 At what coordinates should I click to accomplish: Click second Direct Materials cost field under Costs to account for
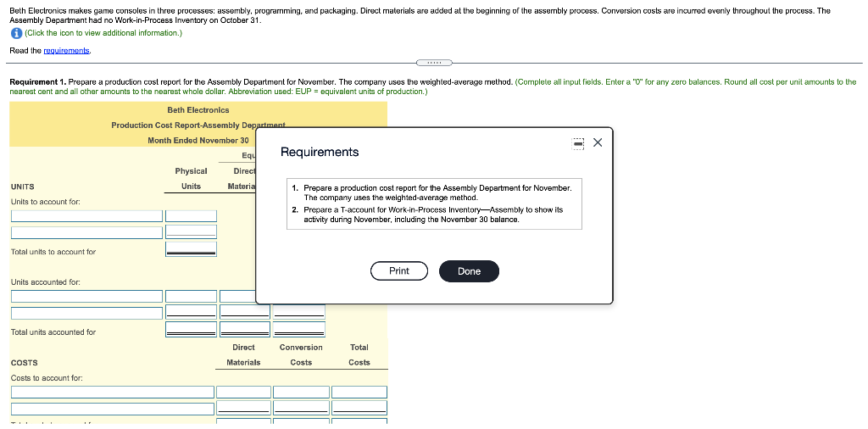243,409
